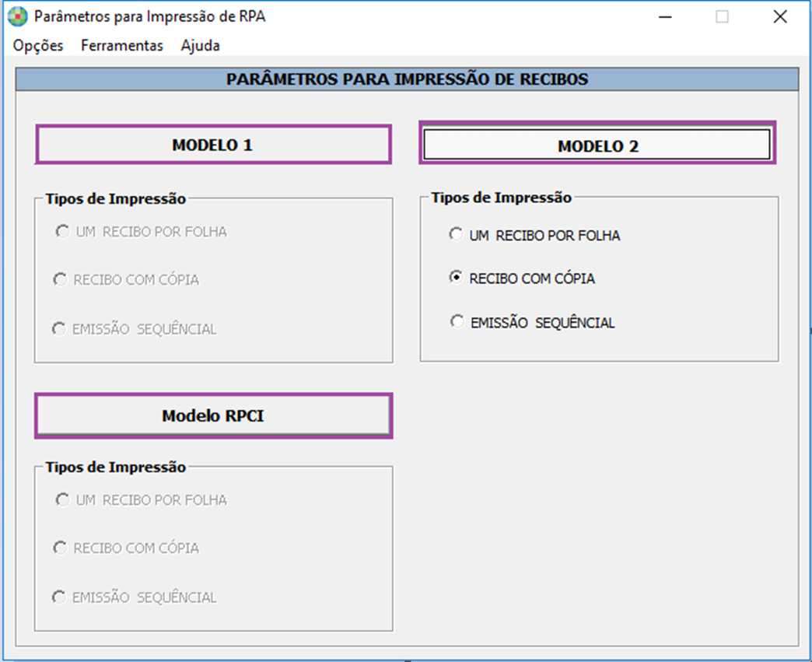Viewport: 812px width, 662px height.
Task: Close the Parâmetros para Impressão de RPA window
Action: [780, 16]
